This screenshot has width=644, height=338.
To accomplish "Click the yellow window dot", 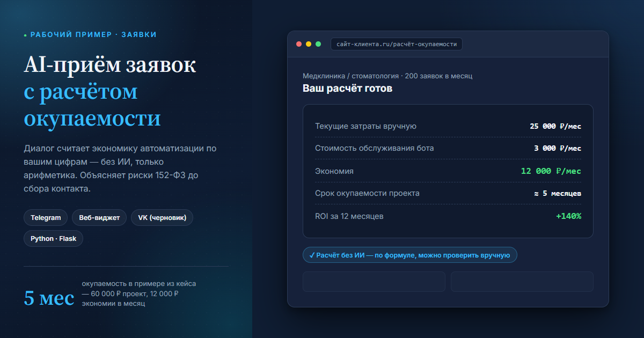I will 309,44.
